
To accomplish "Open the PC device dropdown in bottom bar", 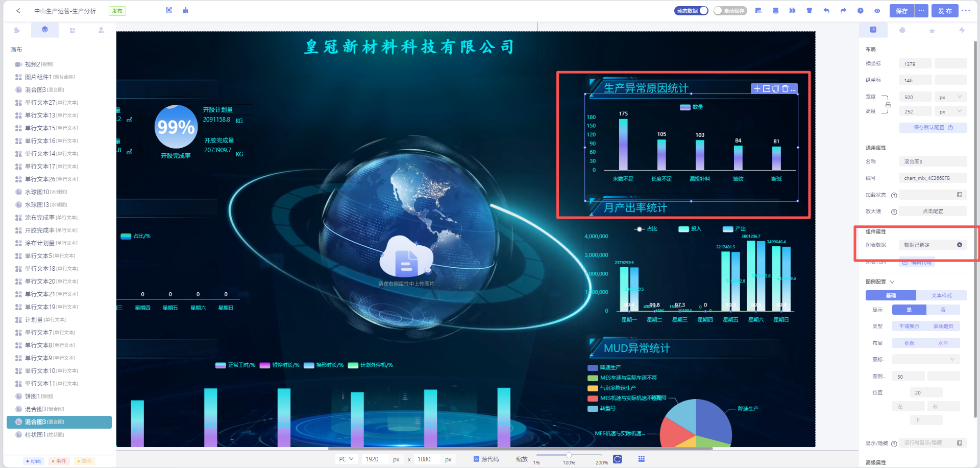I will 346,459.
